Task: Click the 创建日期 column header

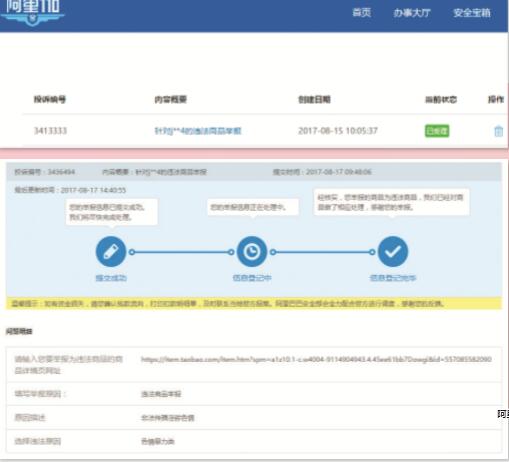Action: click(314, 99)
